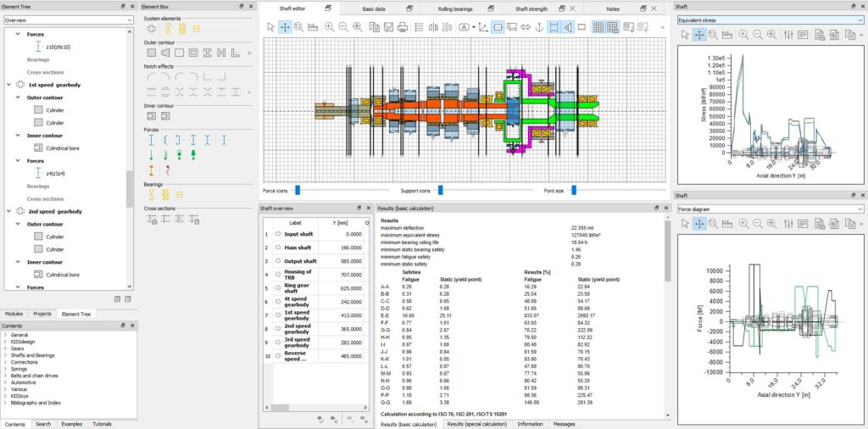Click the print icon in Shaft editor toolbar
The width and height of the screenshot is (868, 429).
(403, 27)
